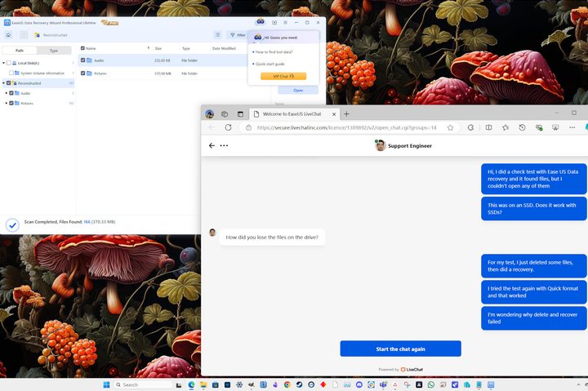Uncheck the Audio checkbox in left tree
This screenshot has width=588, height=391.
click(11, 93)
